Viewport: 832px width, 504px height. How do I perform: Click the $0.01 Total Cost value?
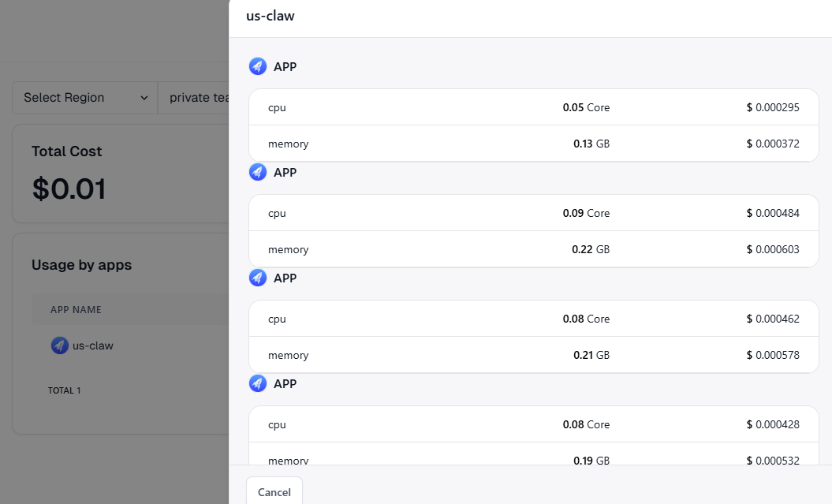click(x=69, y=189)
